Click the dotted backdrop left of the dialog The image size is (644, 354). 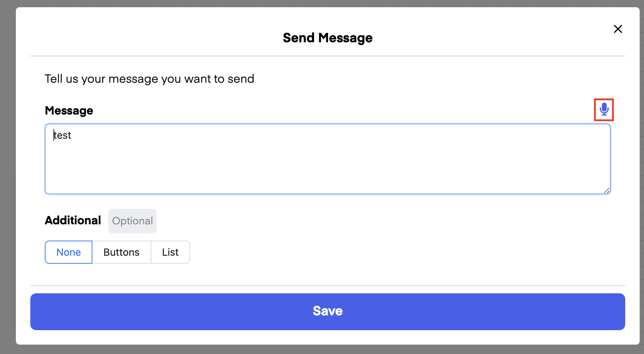pyautogui.click(x=7, y=181)
